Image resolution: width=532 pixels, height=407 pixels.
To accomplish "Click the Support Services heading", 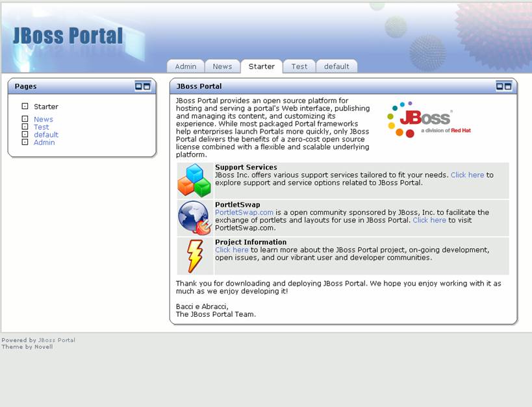I will 246,167.
